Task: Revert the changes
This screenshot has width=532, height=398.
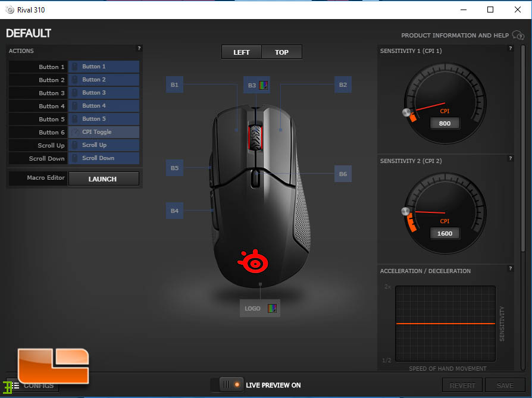Action: pyautogui.click(x=462, y=386)
